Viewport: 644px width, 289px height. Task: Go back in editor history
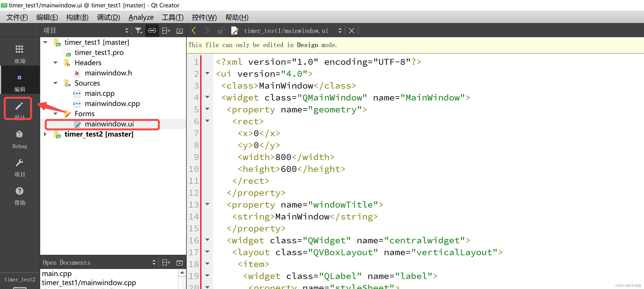pos(193,31)
